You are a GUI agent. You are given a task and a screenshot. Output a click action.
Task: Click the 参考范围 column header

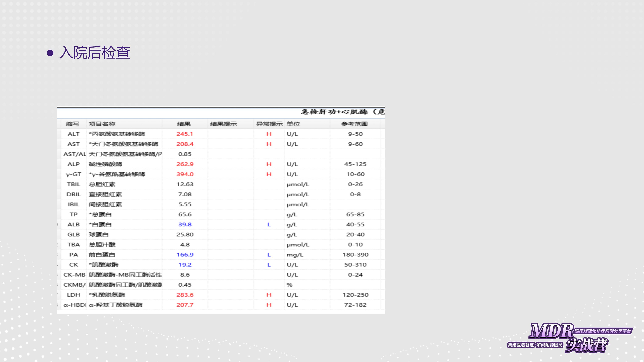pos(354,124)
